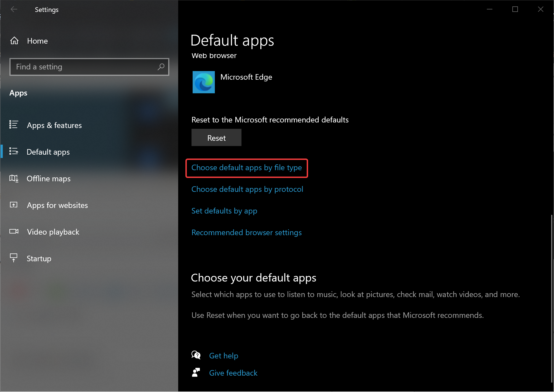Click the Give feedback person icon

tap(196, 372)
